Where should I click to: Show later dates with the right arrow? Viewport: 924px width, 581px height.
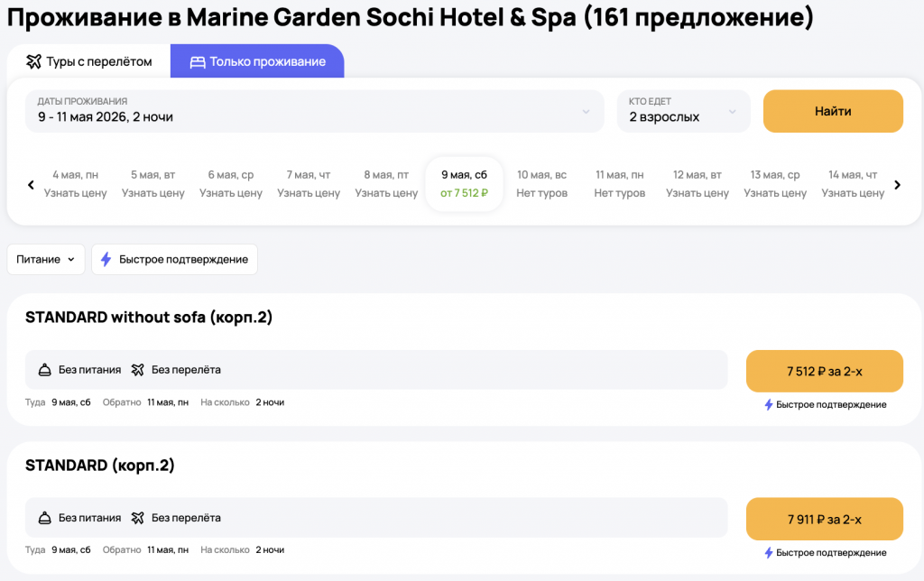click(x=897, y=185)
